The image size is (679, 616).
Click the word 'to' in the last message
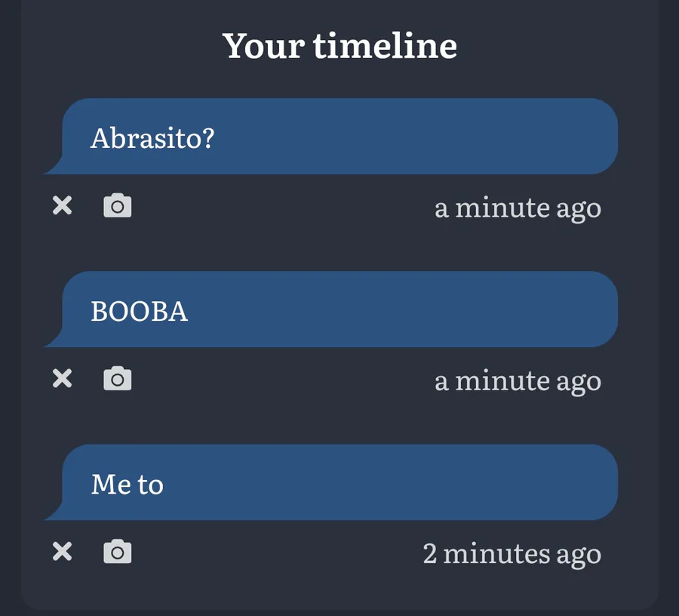(151, 485)
